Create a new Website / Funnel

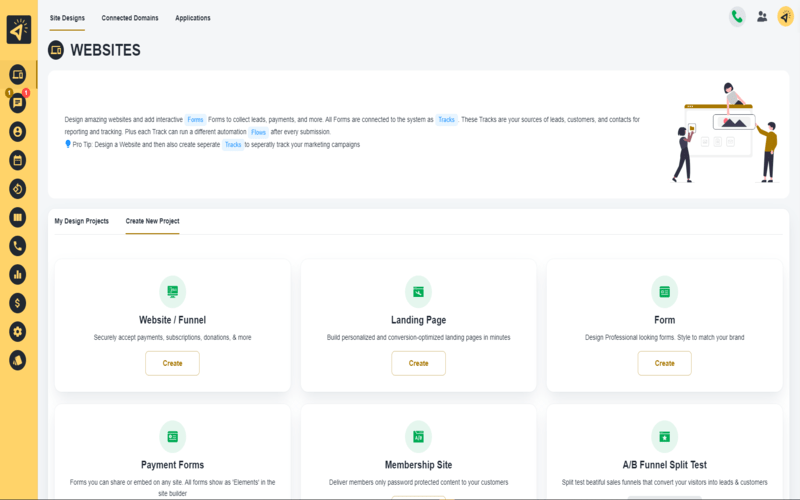[172, 363]
